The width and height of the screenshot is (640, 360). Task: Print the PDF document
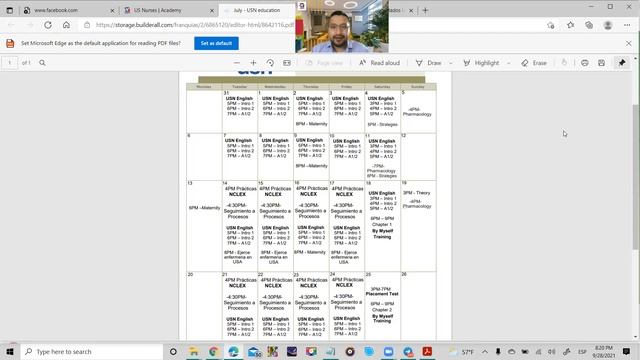584,63
